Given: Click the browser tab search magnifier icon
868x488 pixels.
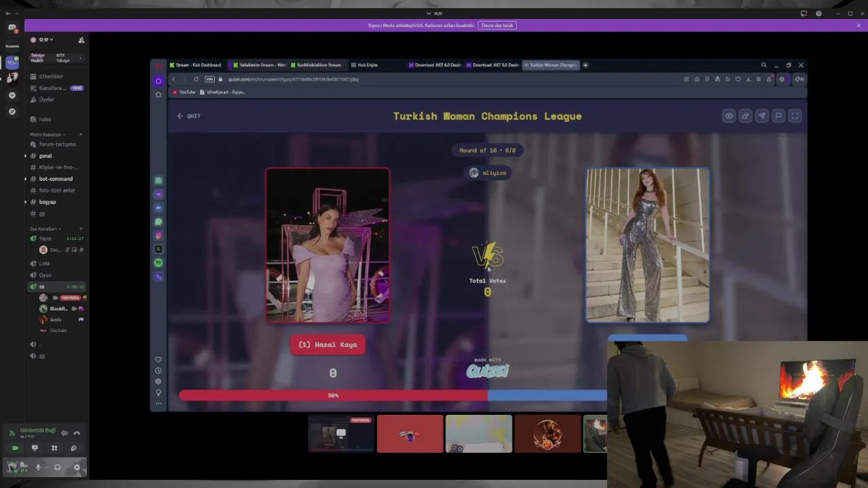Looking at the screenshot, I should (764, 65).
